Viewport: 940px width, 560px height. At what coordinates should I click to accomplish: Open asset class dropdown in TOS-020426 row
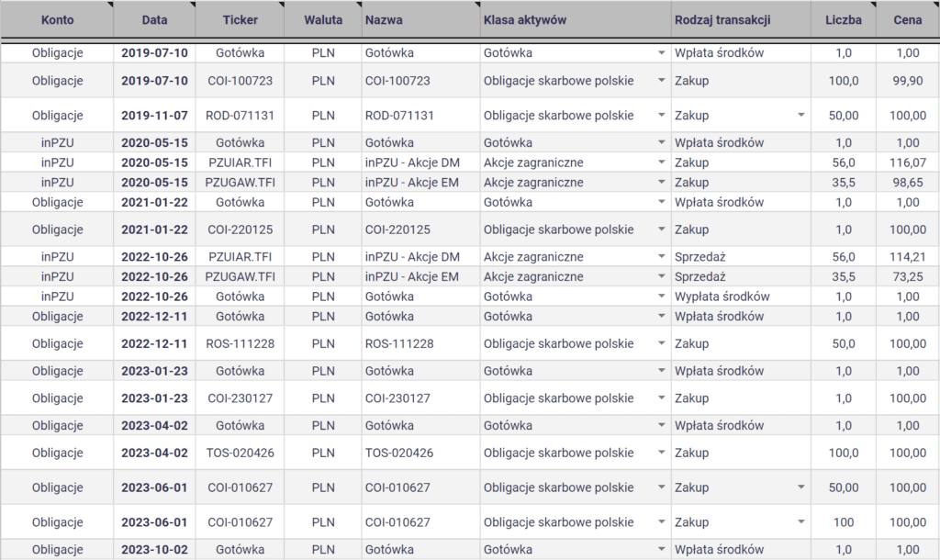pyautogui.click(x=662, y=454)
